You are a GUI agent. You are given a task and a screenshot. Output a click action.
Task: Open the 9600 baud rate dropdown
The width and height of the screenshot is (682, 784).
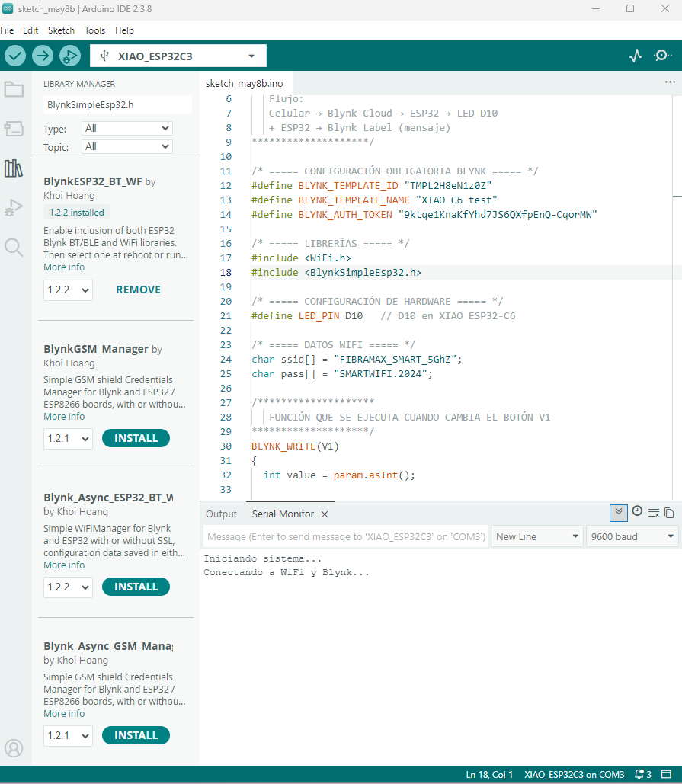[632, 536]
